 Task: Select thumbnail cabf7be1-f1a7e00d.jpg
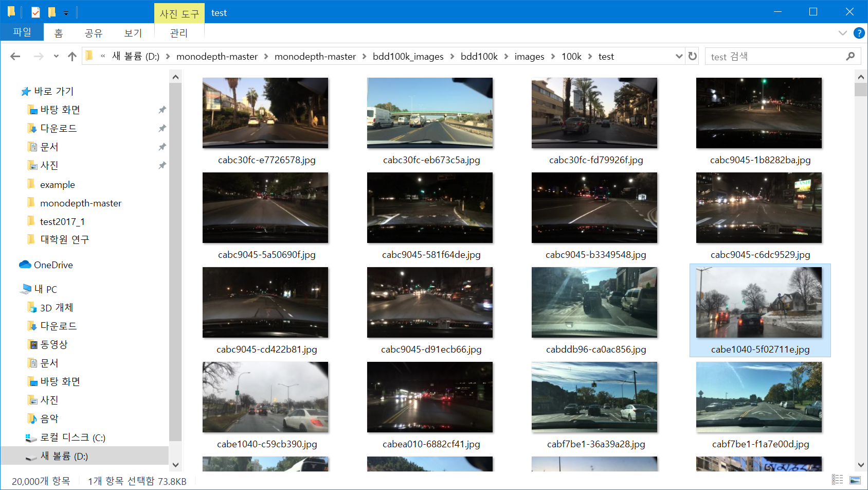click(759, 397)
